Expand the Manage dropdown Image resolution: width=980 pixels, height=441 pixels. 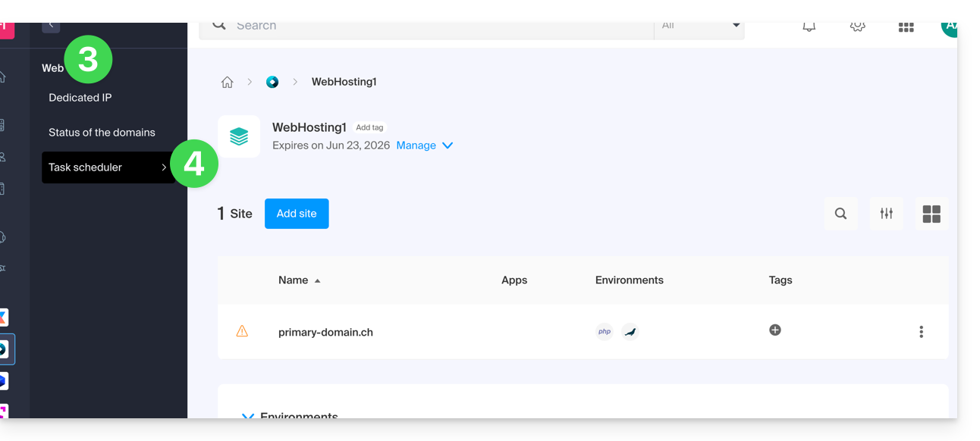pos(425,145)
